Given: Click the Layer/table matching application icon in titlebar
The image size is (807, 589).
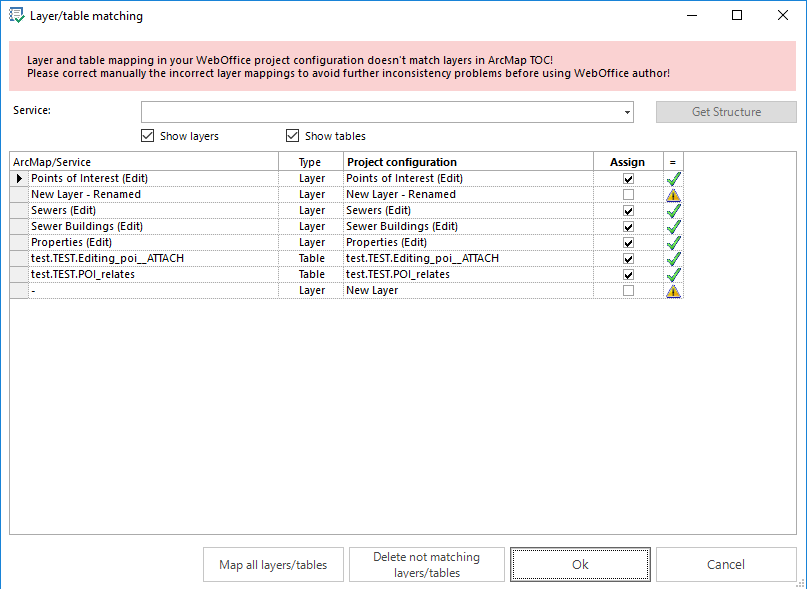Looking at the screenshot, I should 17,15.
